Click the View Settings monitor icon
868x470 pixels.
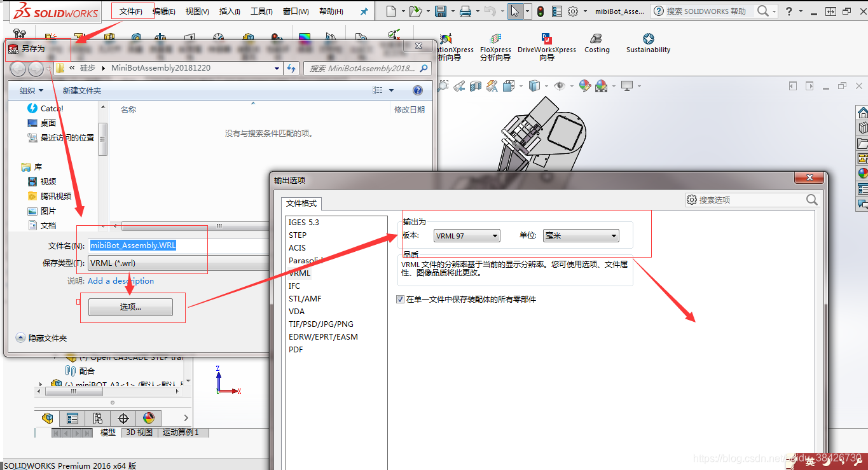pyautogui.click(x=627, y=86)
